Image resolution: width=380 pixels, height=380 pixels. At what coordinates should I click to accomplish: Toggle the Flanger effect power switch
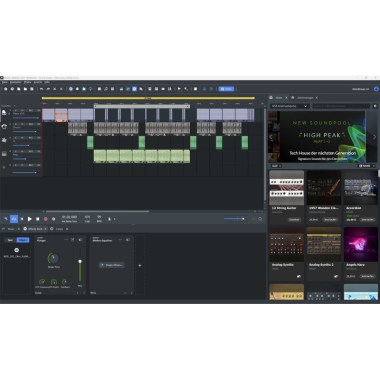81,240
